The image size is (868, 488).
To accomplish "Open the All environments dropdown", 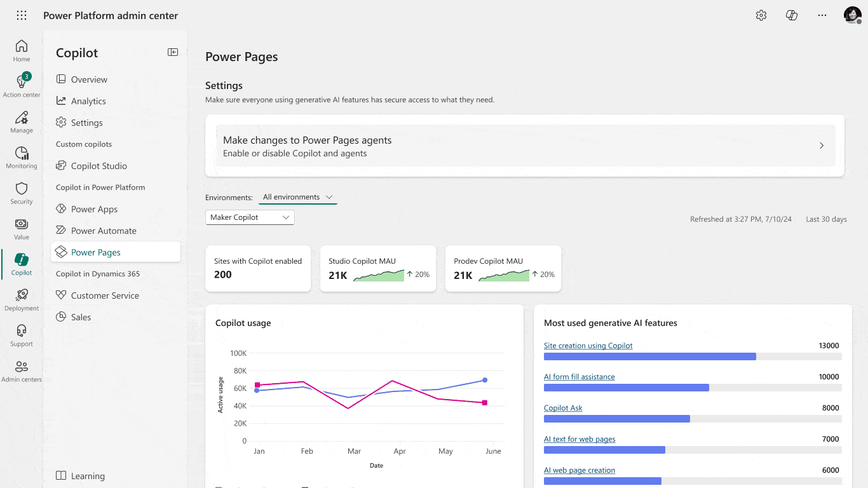I will coord(296,197).
